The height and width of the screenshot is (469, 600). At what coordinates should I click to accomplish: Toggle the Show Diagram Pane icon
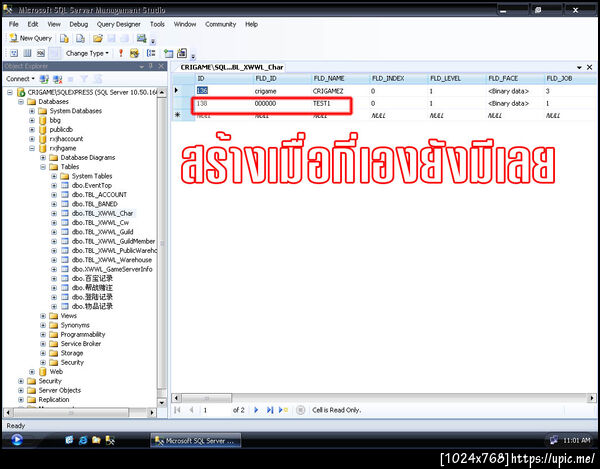[x=14, y=53]
